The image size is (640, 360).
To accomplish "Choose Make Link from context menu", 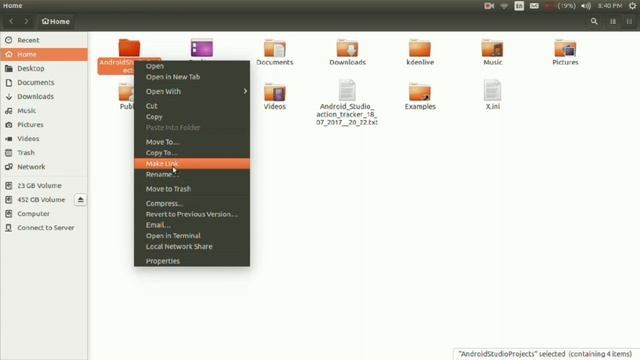I will (x=192, y=164).
